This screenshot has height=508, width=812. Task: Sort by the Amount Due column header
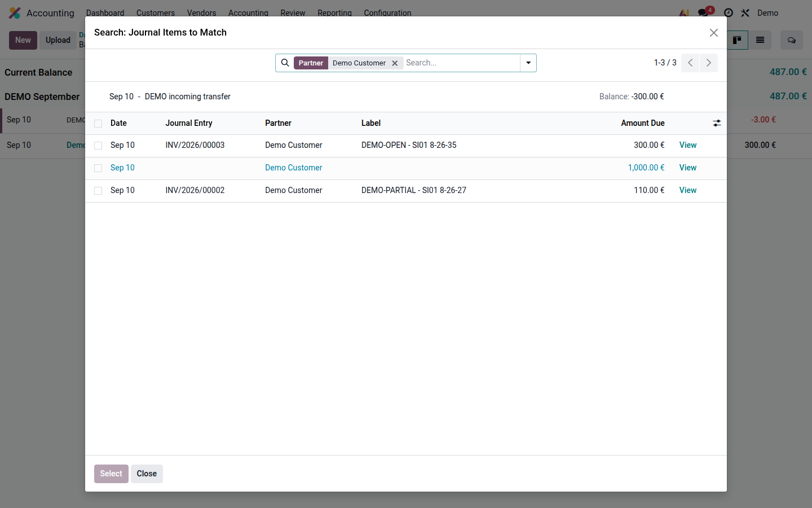tap(643, 123)
